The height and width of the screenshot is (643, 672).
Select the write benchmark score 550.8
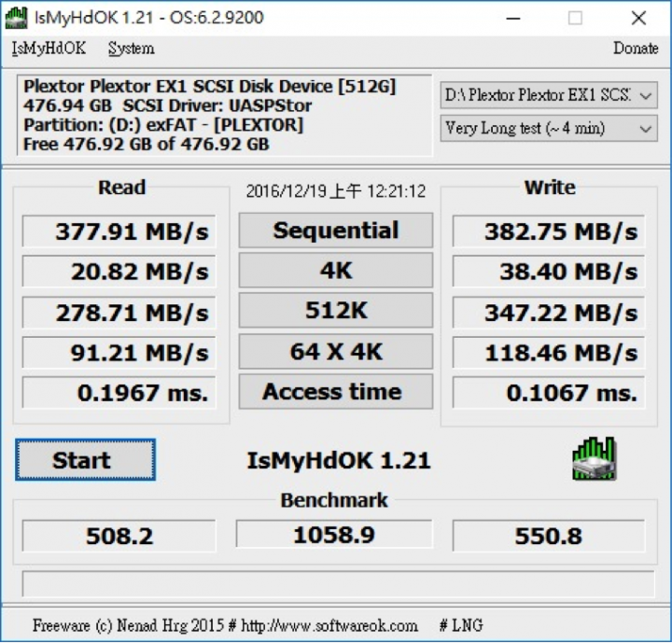(x=549, y=536)
